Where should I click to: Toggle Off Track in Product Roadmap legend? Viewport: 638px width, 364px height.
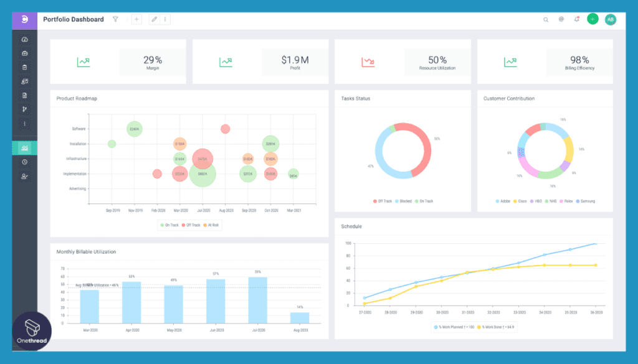point(191,225)
